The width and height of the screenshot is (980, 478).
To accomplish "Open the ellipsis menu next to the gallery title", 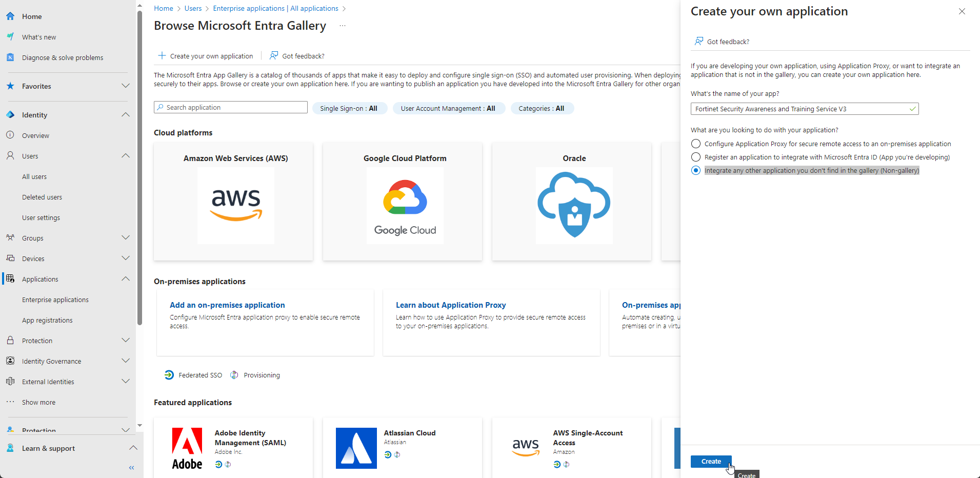I will (x=343, y=26).
